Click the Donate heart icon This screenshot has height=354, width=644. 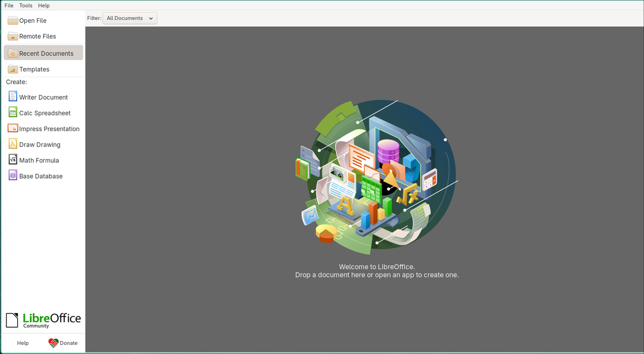click(53, 343)
